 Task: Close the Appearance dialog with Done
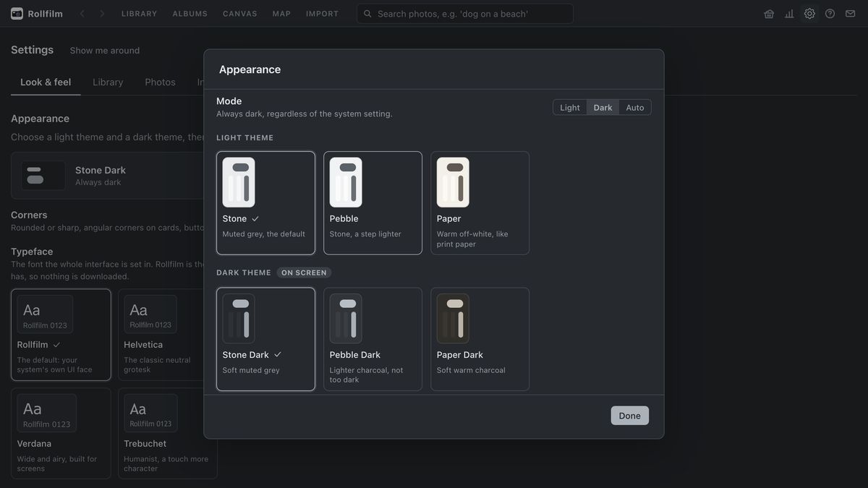coord(629,416)
